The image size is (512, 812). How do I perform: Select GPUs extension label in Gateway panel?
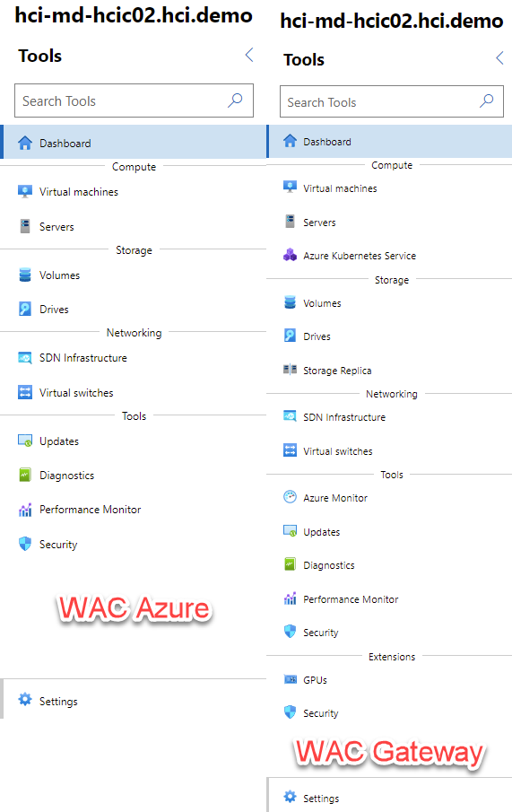tap(315, 680)
